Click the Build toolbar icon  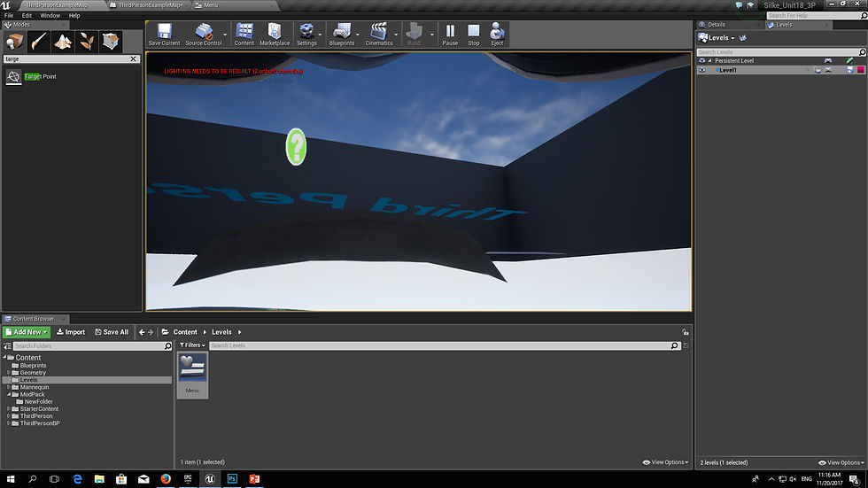414,35
